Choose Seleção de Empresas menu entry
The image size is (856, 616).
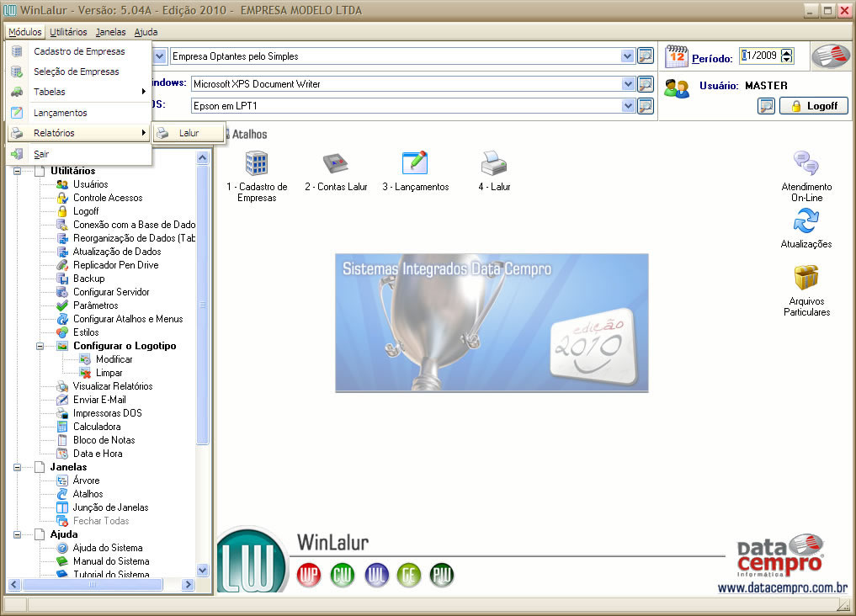[x=79, y=72]
